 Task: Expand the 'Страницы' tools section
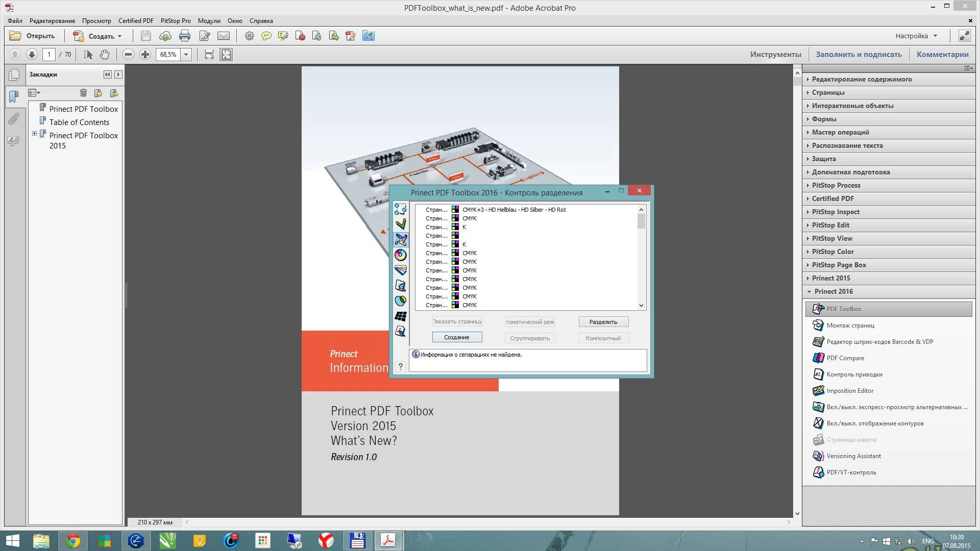point(889,92)
